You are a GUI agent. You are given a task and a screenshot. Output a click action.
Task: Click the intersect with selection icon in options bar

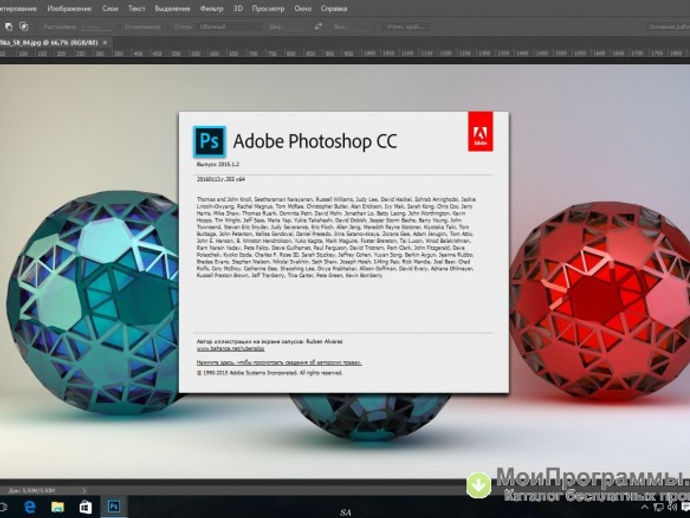pos(24,27)
